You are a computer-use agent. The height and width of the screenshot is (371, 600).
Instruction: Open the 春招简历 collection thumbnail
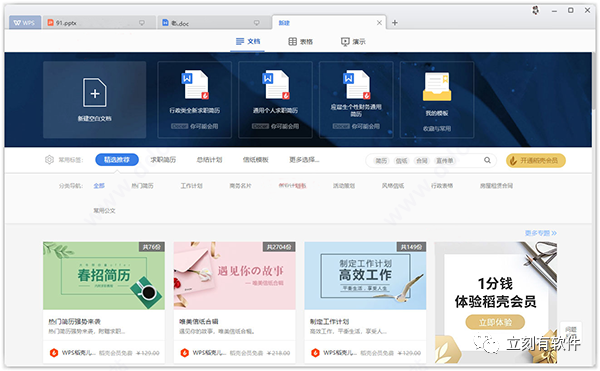click(104, 275)
